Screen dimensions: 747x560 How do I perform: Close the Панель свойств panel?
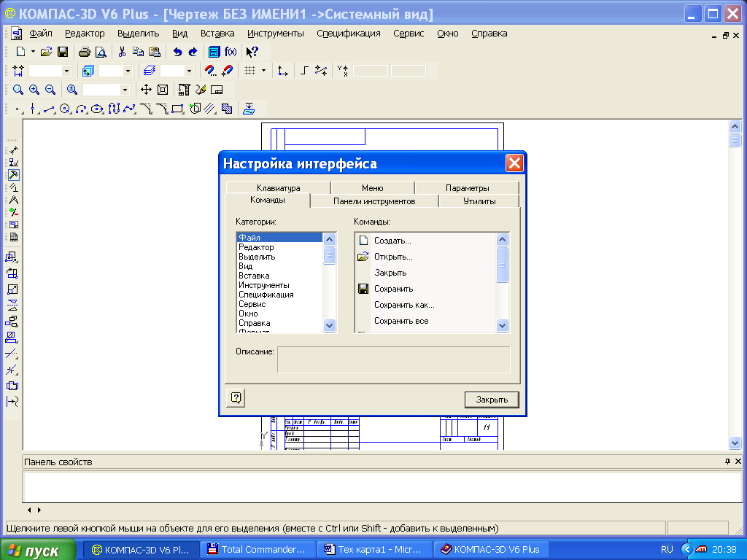[738, 461]
